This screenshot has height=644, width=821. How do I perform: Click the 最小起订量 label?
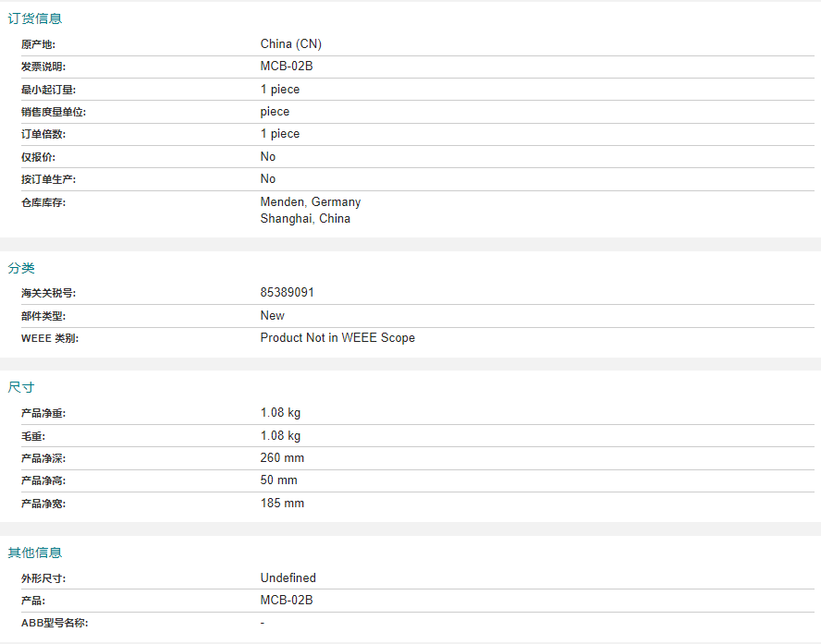(x=49, y=90)
